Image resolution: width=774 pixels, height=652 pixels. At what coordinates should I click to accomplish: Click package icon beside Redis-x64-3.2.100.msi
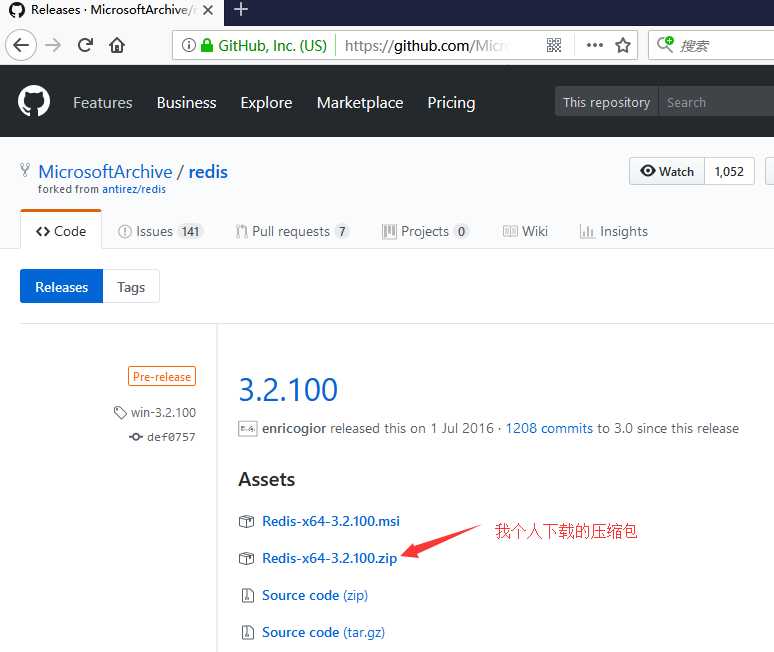[x=246, y=521]
